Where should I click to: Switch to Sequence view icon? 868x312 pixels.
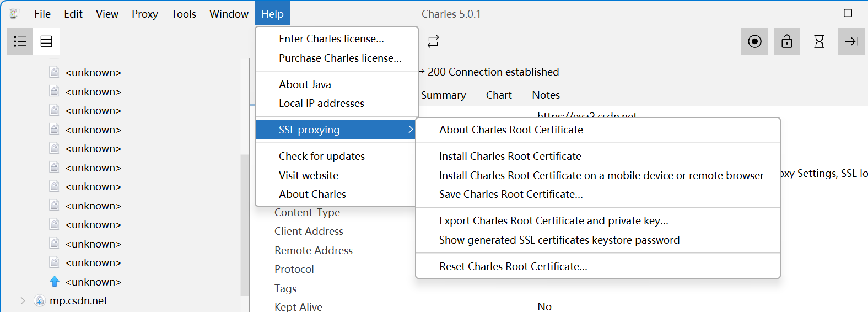[x=46, y=41]
